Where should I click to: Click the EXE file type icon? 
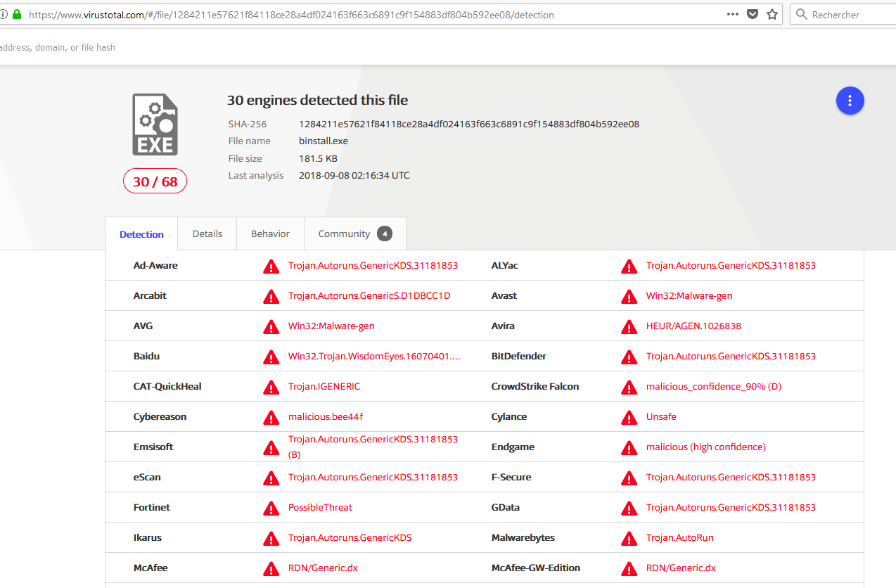tap(155, 124)
